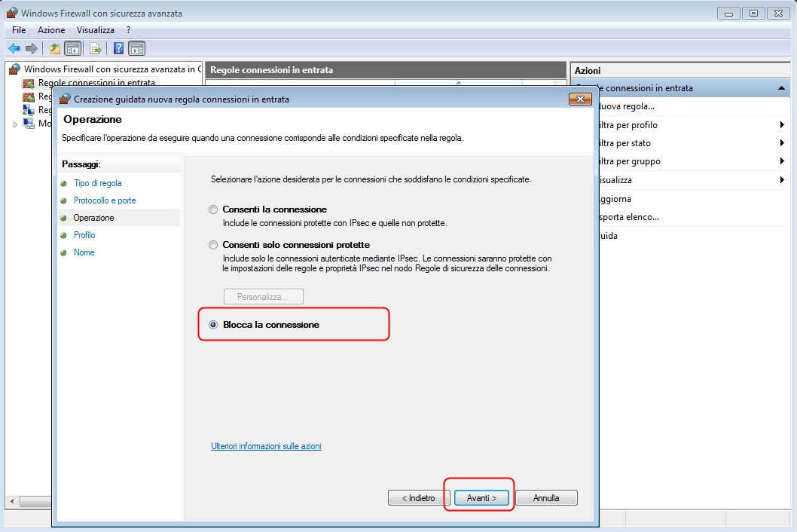797x532 pixels.
Task: Go to the Profilo step
Action: pos(84,235)
